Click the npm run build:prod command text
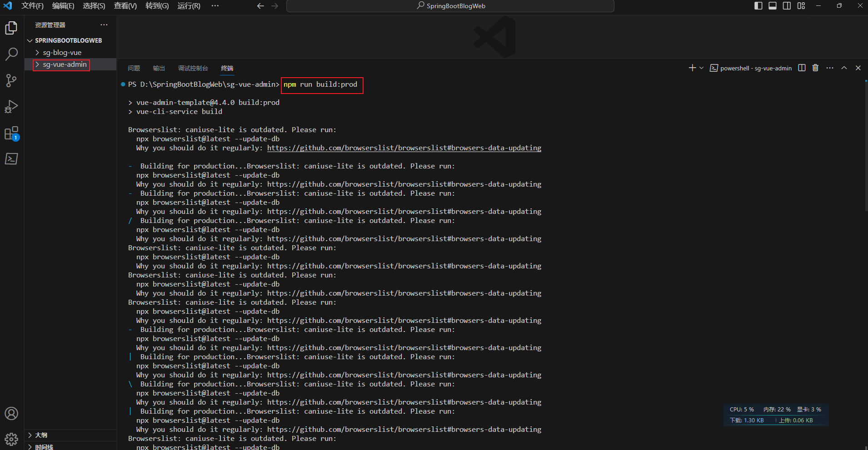868x450 pixels. 320,84
